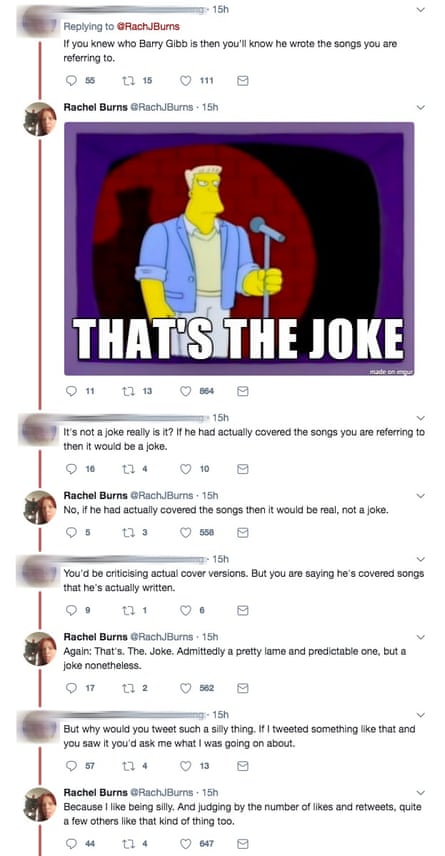Open Rachel Burns profile name above meme image

(94, 108)
